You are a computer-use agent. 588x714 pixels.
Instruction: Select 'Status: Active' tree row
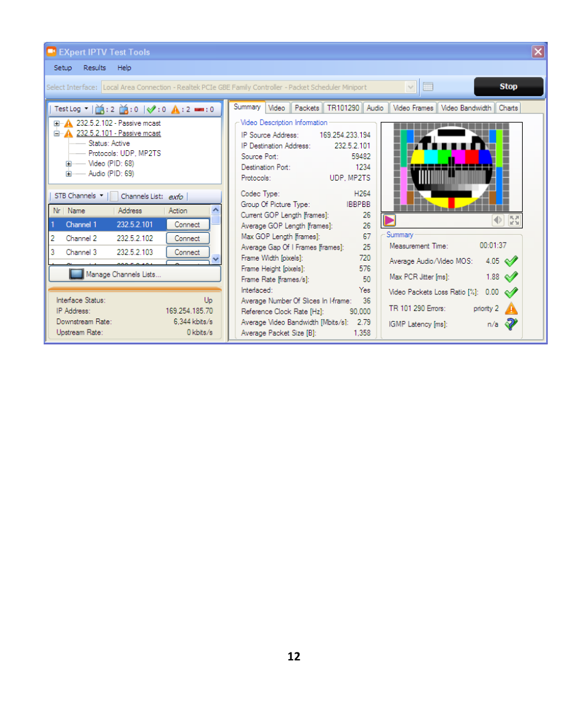[x=109, y=144]
